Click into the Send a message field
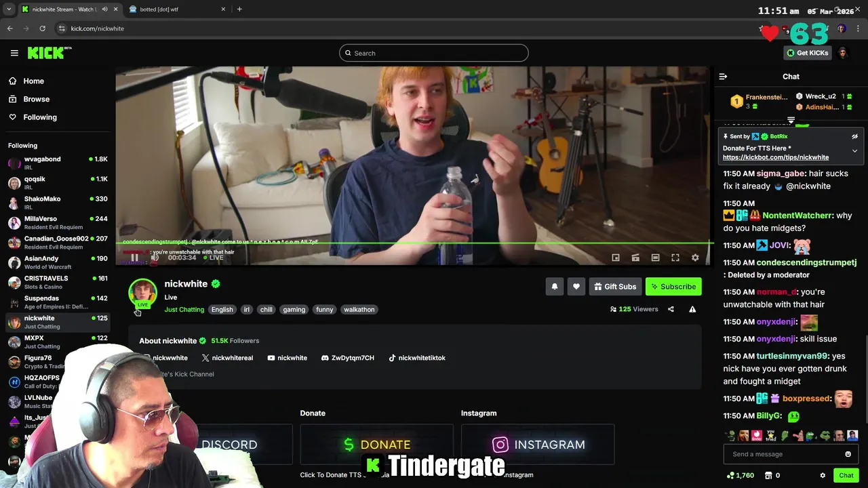 tap(791, 454)
